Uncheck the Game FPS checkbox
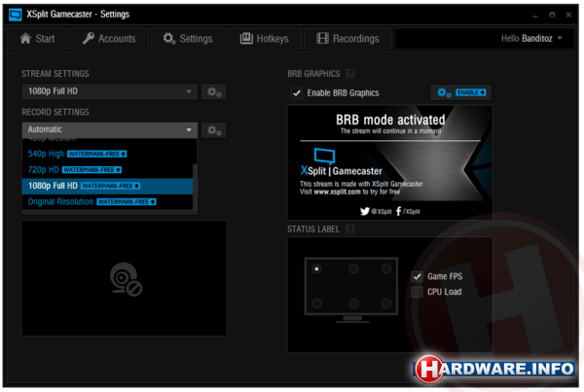Image resolution: width=584 pixels, height=392 pixels. click(417, 276)
